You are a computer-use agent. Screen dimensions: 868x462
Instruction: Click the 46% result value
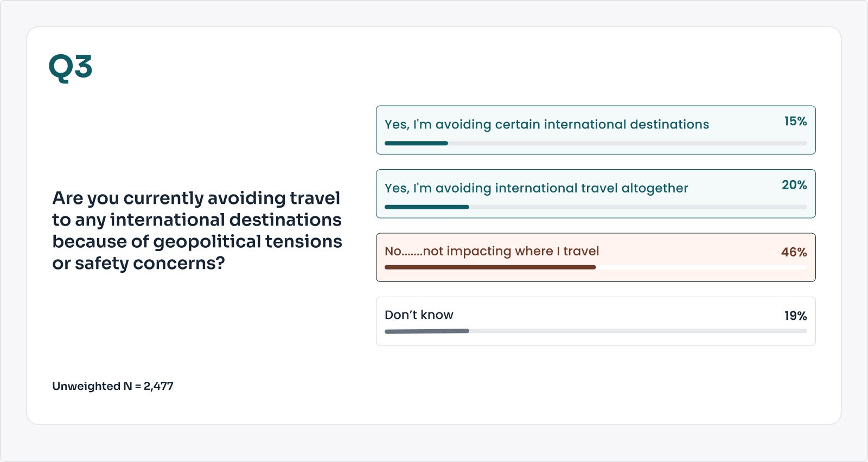[x=794, y=252]
